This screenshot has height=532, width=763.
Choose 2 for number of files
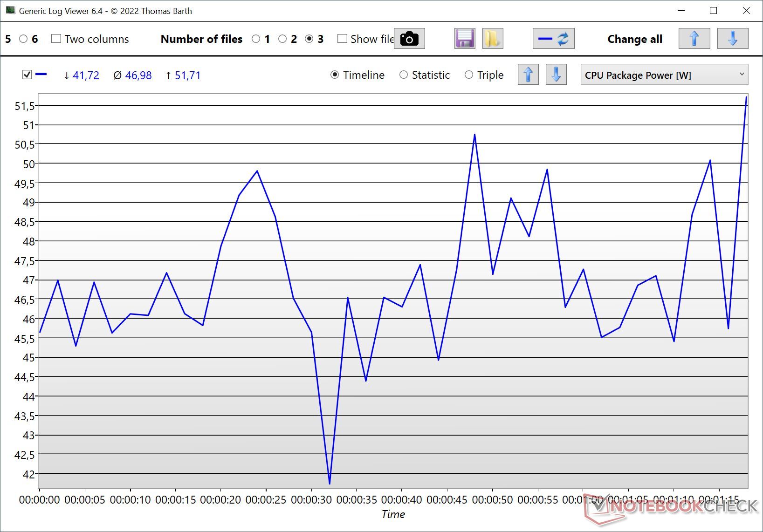coord(282,39)
